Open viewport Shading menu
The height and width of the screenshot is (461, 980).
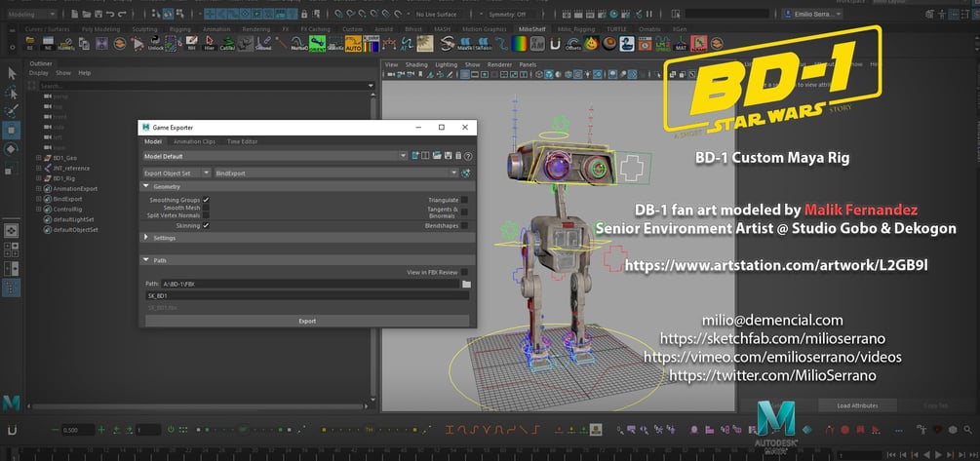point(416,64)
